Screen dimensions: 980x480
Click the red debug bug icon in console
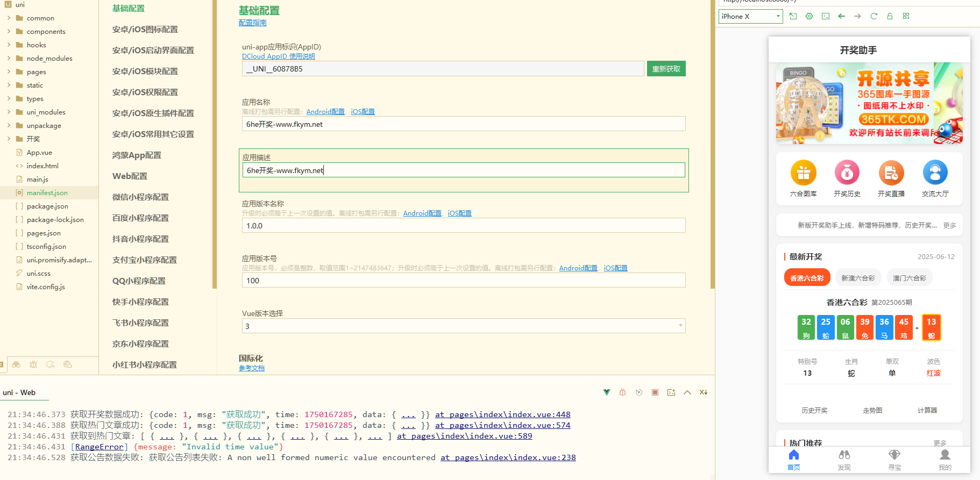[x=622, y=392]
